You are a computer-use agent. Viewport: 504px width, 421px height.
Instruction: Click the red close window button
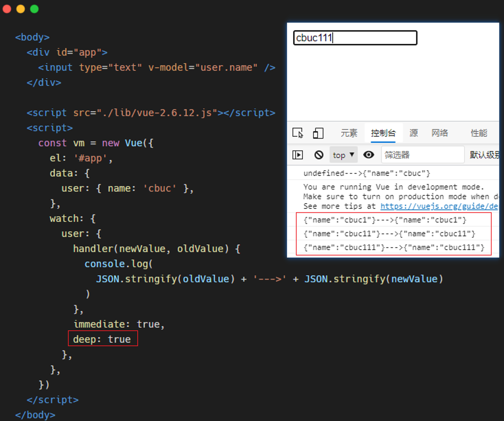(x=7, y=9)
